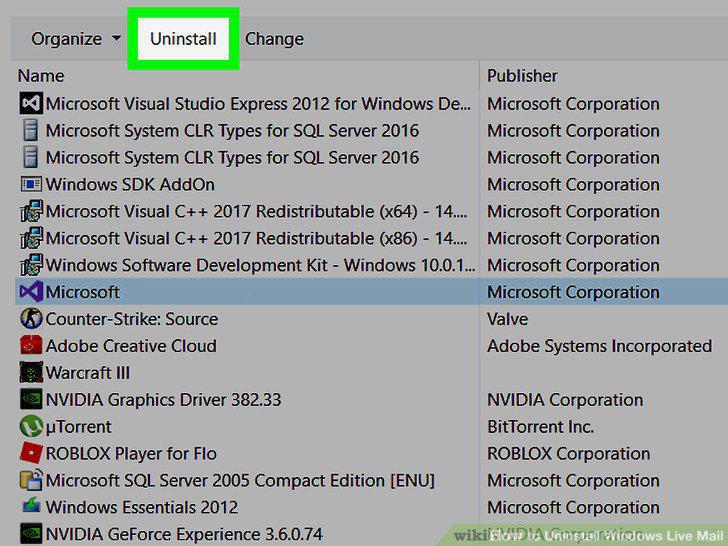The height and width of the screenshot is (546, 728).
Task: Click the ROBLOX Corporation publisher cell
Action: (x=568, y=454)
